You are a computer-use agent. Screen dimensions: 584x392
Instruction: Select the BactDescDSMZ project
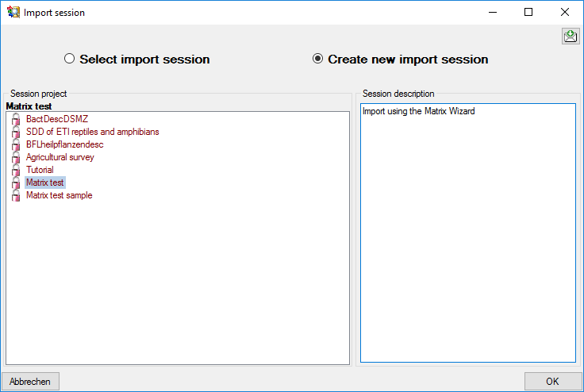pos(57,119)
